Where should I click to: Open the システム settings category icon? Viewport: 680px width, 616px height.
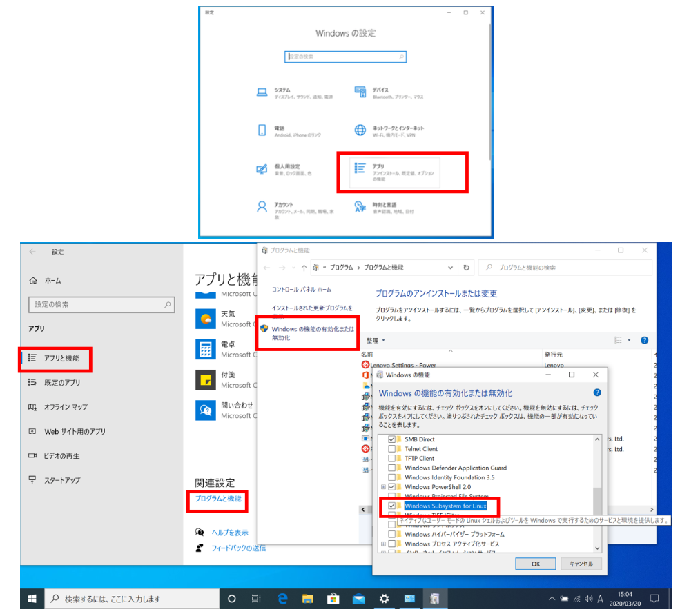pos(262,92)
